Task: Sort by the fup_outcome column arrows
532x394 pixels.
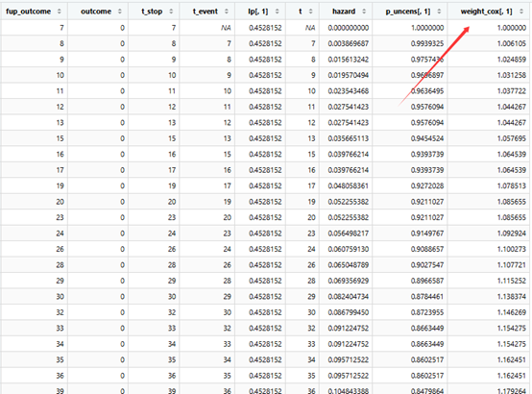Action: click(x=60, y=12)
